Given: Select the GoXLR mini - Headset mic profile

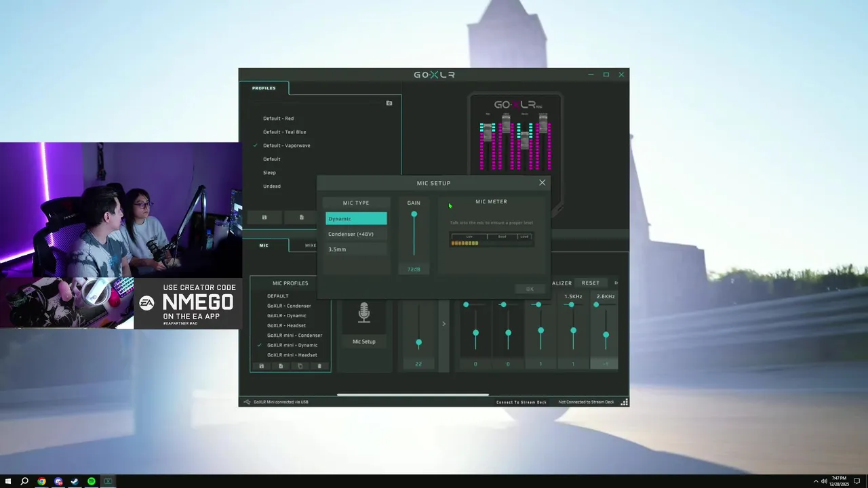Looking at the screenshot, I should click(x=292, y=355).
